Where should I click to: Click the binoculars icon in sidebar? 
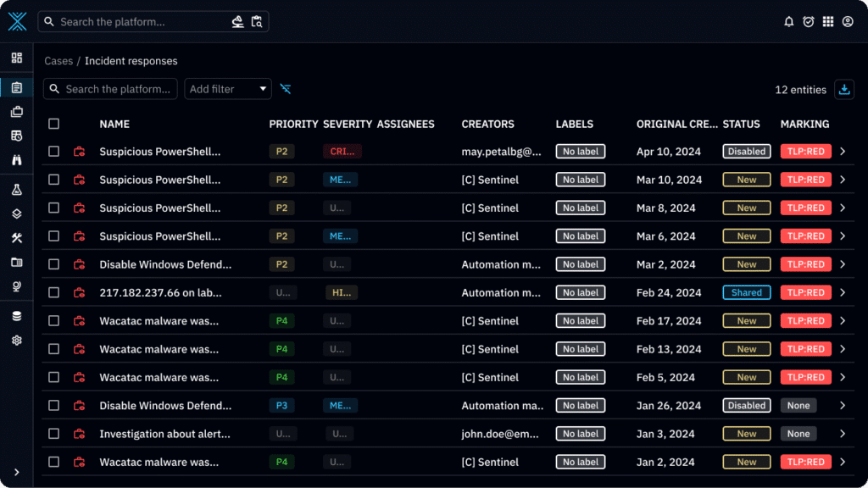(17, 160)
